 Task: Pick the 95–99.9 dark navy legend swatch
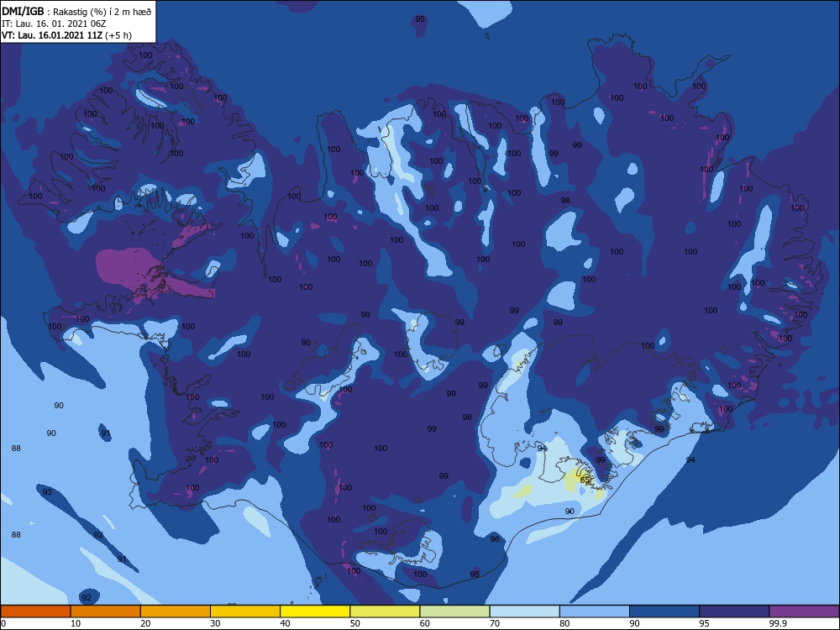pyautogui.click(x=734, y=612)
